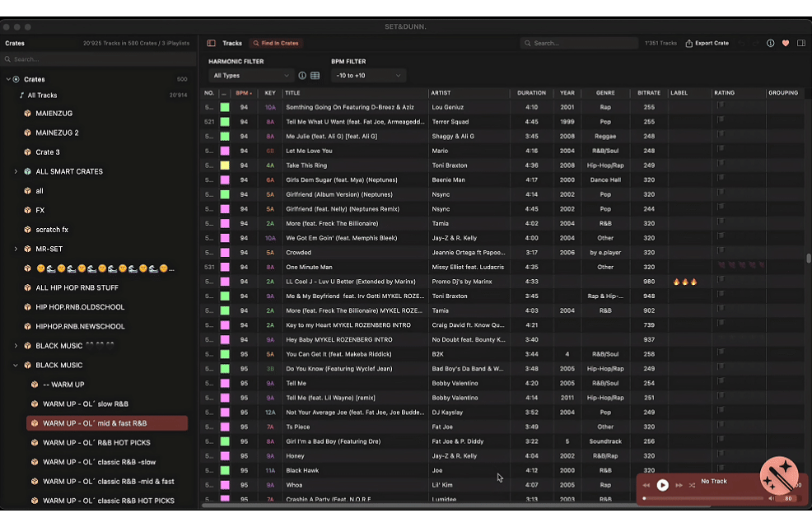Screen dimensions: 812x527
Task: Play the track with the play button
Action: coord(662,485)
